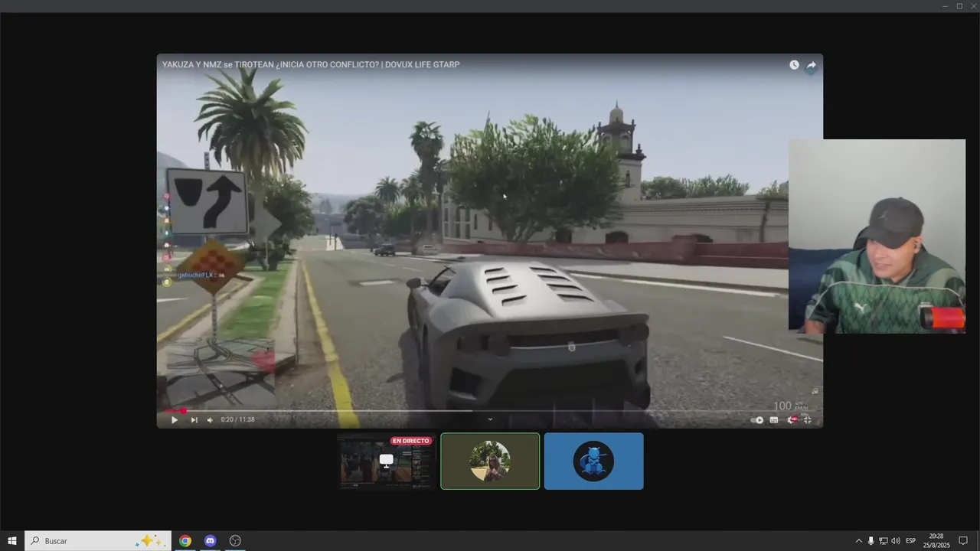The width and height of the screenshot is (980, 551).
Task: Select the green-bordered participant tile
Action: point(490,461)
